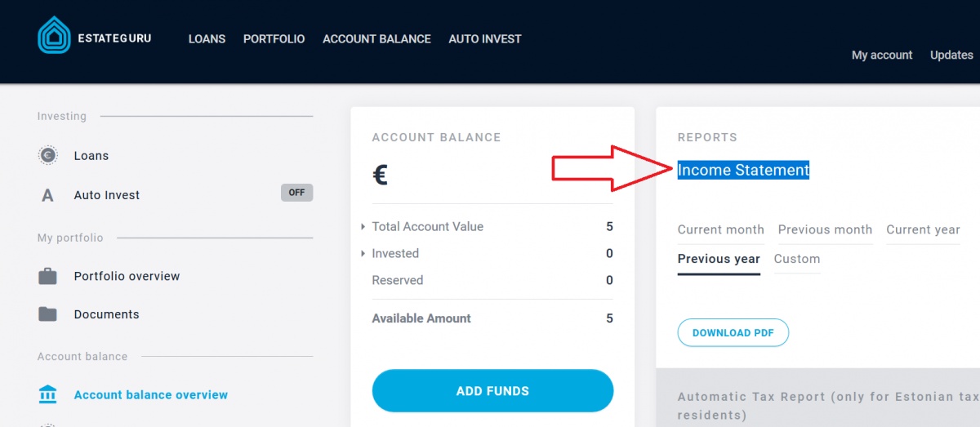This screenshot has height=427, width=980.
Task: Open the My account link
Action: (881, 56)
